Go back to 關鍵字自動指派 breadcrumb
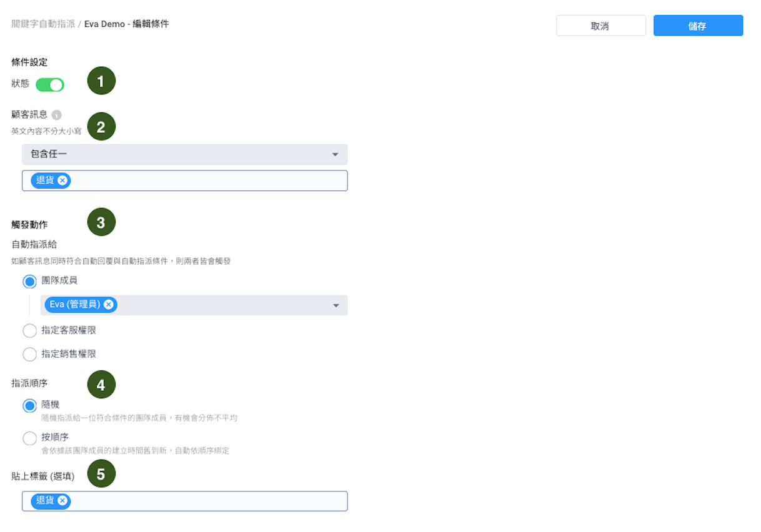Screen dimensions: 761x532 43,24
